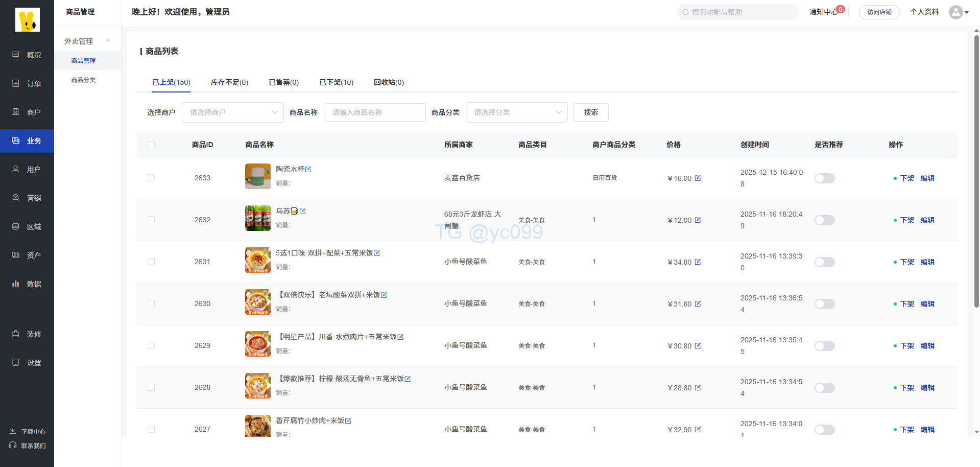Collapse the 外卖管理 menu section
Viewport: 980px width, 467px height.
pos(108,41)
